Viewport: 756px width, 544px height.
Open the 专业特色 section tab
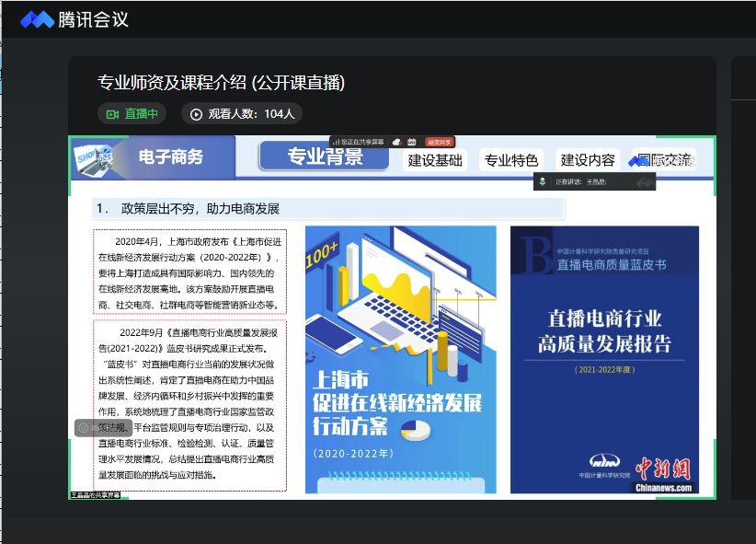pyautogui.click(x=511, y=160)
